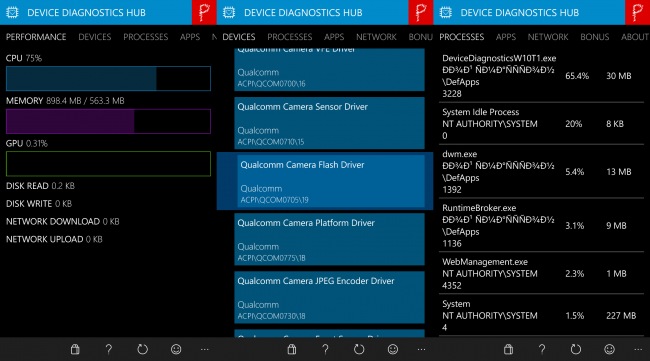Tap the red P logo on Devices screen
650x361 pixels.
pos(421,12)
